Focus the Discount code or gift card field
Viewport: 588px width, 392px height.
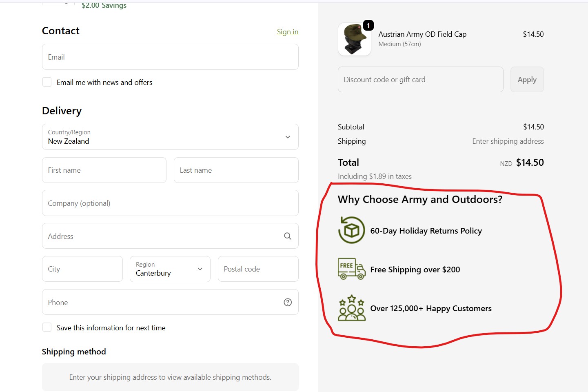[x=420, y=80]
